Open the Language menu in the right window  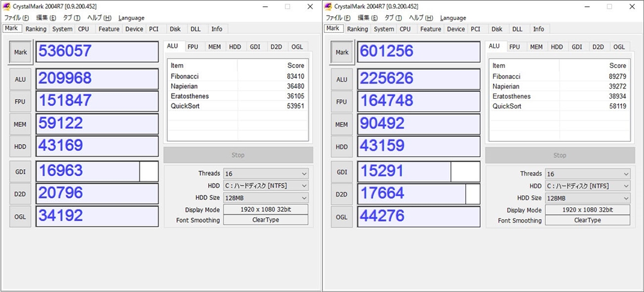pos(453,18)
